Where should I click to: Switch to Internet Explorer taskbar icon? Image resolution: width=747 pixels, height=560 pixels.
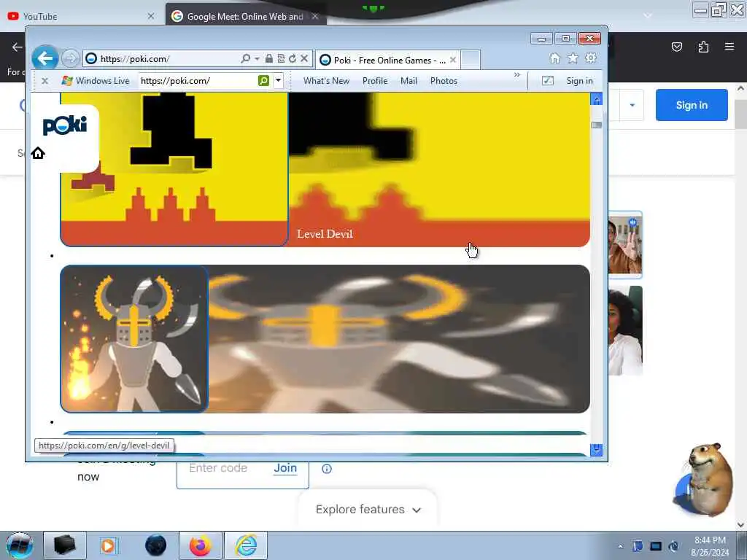coord(246,545)
